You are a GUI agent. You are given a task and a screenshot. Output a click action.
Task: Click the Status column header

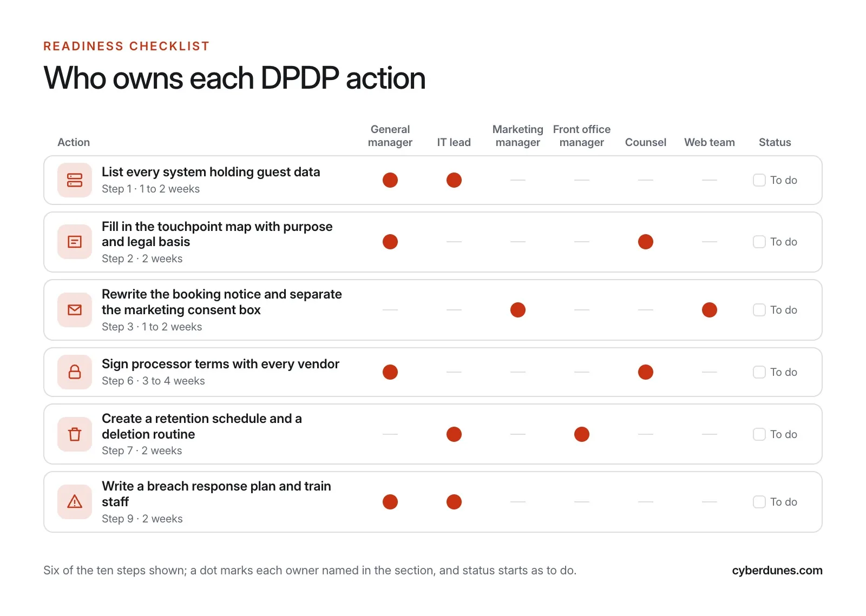click(x=775, y=142)
